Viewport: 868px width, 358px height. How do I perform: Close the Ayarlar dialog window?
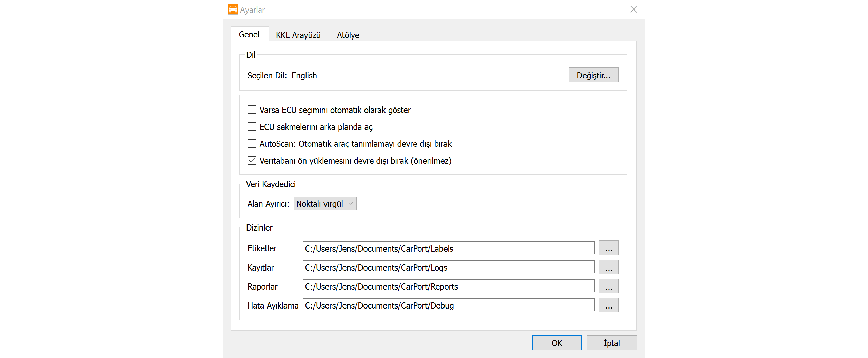pyautogui.click(x=633, y=9)
